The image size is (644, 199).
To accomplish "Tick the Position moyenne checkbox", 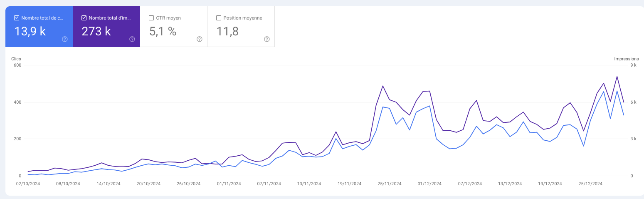I will (219, 18).
